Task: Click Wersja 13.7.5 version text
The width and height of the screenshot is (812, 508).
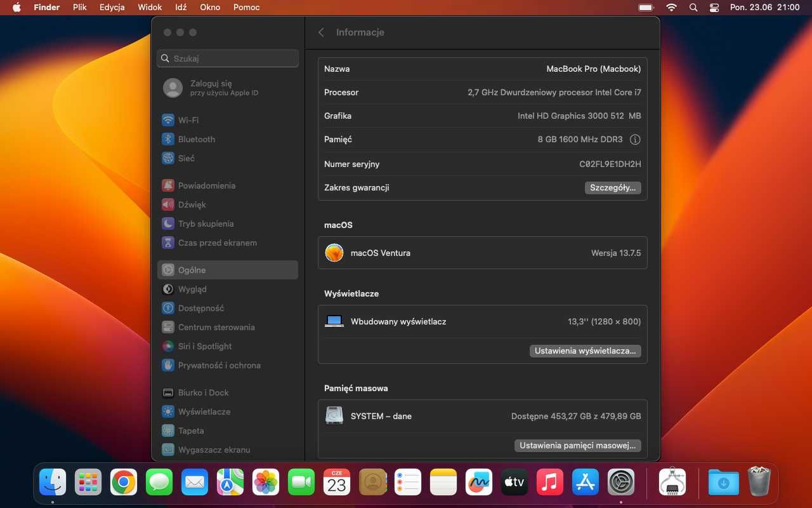Action: tap(616, 253)
